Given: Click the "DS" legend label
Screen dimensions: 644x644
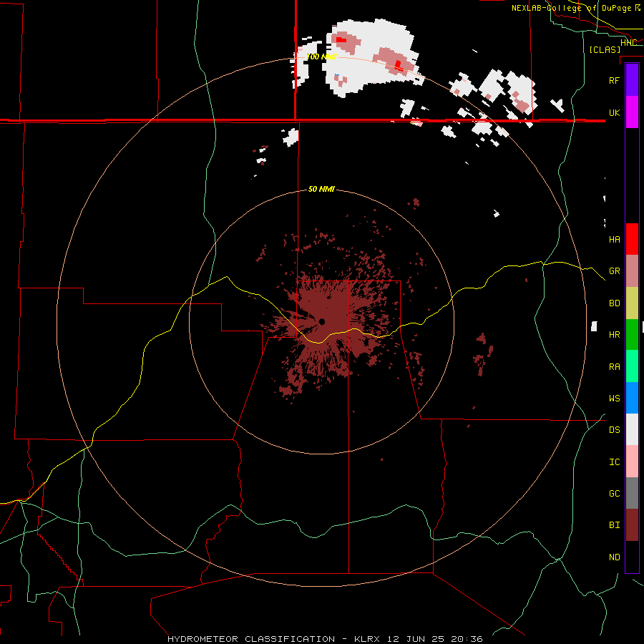Looking at the screenshot, I should point(614,429).
